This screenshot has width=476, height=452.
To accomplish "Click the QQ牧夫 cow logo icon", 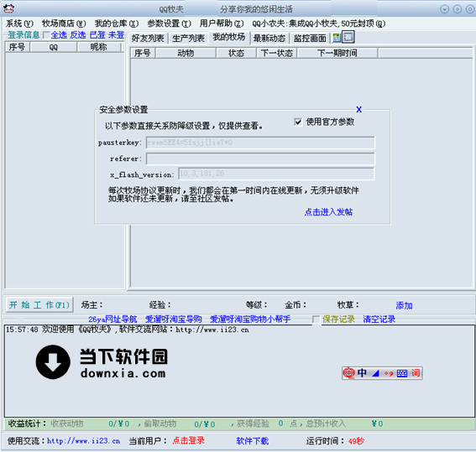I will [8, 8].
